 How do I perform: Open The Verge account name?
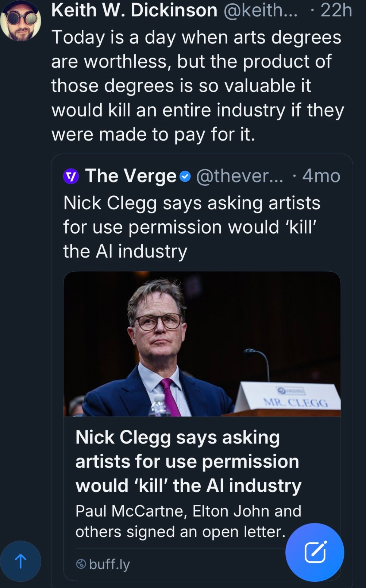[x=131, y=176]
